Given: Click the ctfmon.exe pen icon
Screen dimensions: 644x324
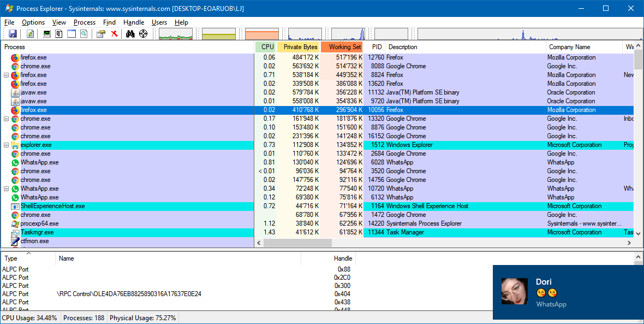Looking at the screenshot, I should point(15,241).
